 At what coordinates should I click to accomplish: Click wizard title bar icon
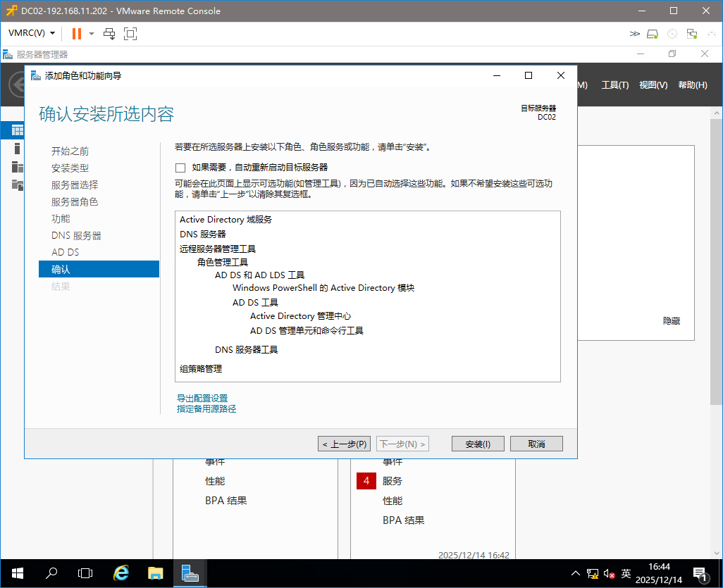click(x=35, y=75)
